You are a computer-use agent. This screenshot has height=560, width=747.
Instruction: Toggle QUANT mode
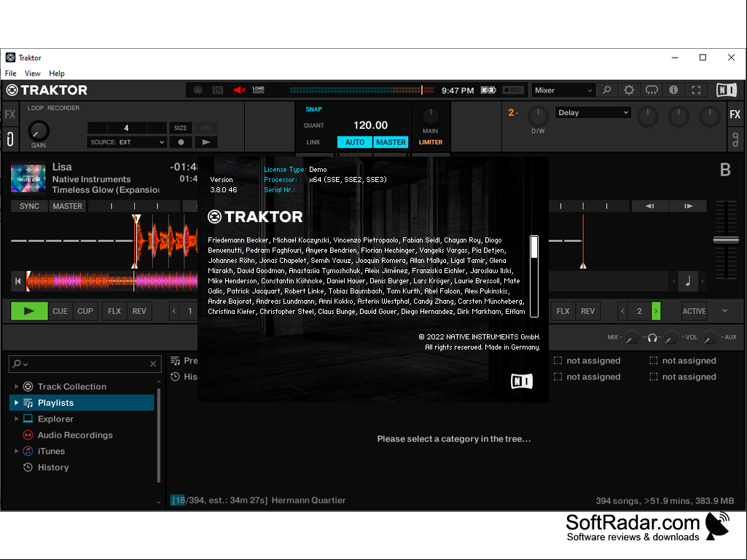(x=313, y=125)
